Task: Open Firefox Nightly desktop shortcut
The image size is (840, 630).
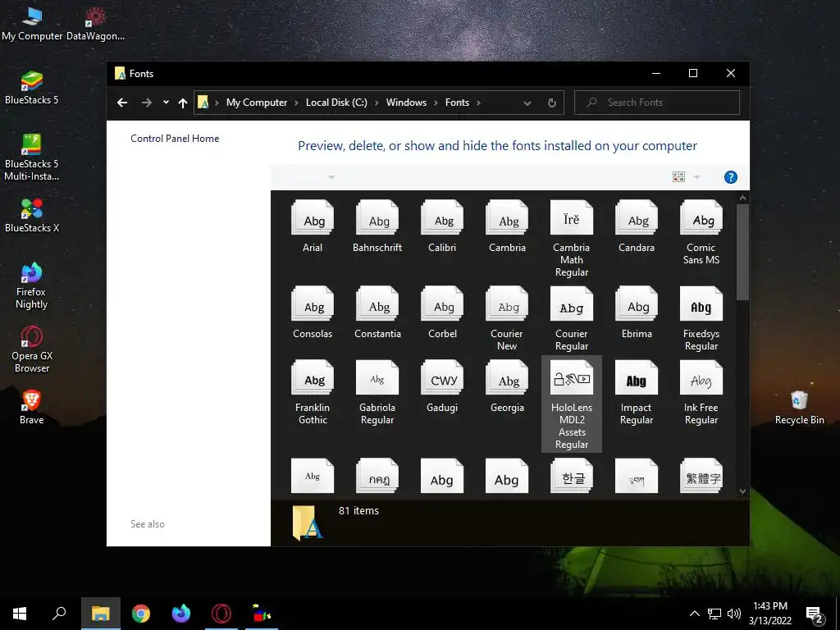Action: coord(31,285)
